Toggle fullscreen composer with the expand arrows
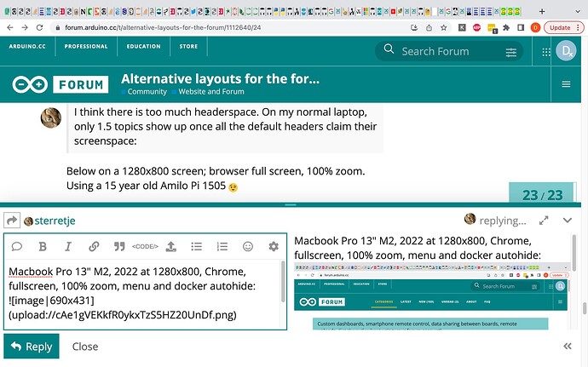 click(544, 221)
